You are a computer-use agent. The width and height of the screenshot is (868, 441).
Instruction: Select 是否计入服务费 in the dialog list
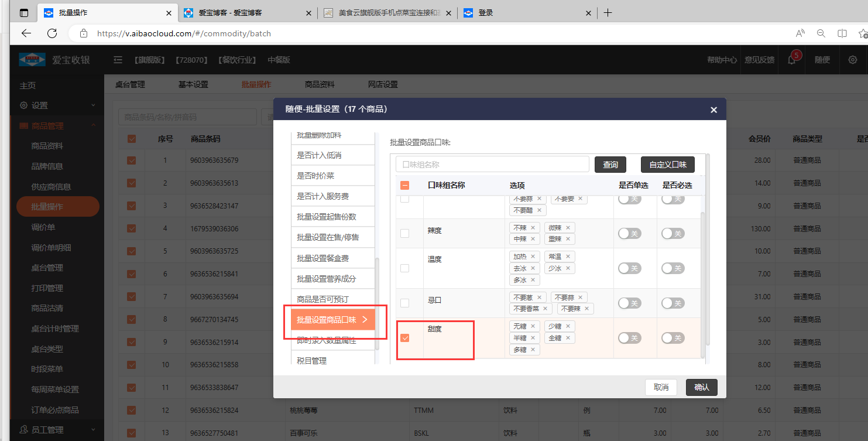pyautogui.click(x=332, y=196)
